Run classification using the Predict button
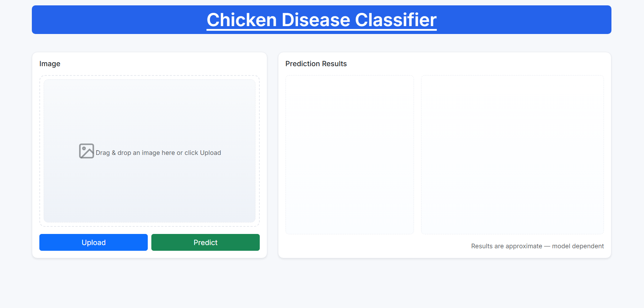Screen dimensions: 644x308 pyautogui.click(x=205, y=242)
